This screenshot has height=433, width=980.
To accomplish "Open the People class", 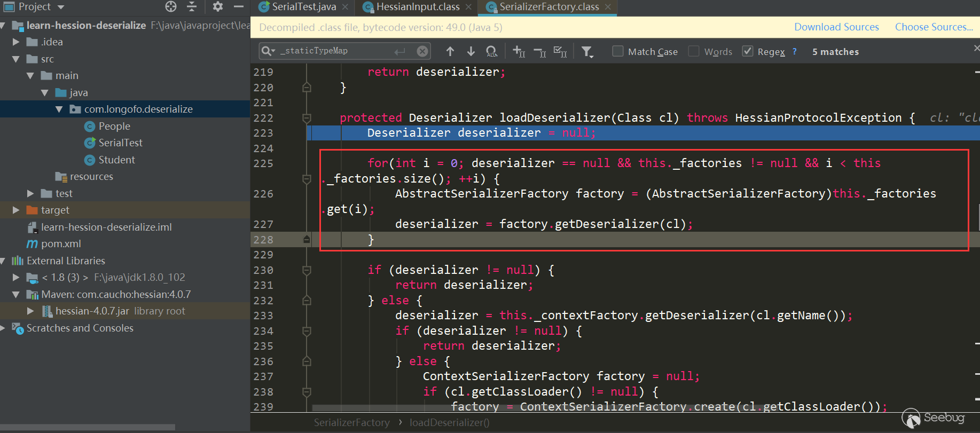I will pyautogui.click(x=114, y=126).
